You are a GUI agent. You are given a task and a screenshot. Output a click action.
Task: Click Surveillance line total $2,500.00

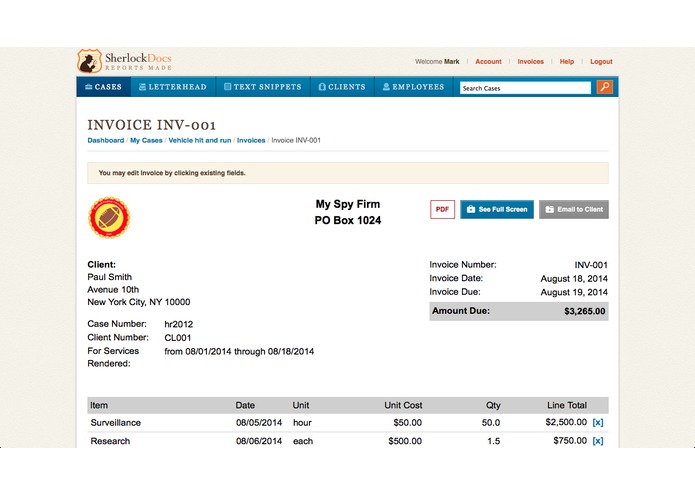[566, 422]
